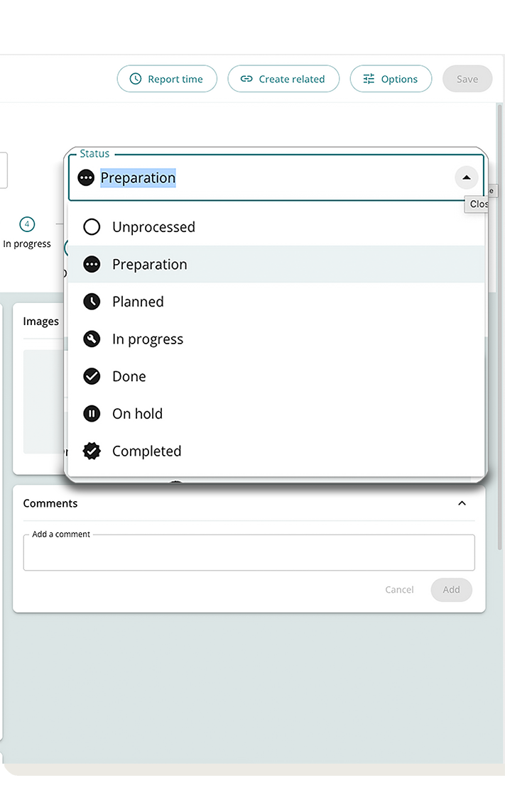Image resolution: width=505 pixels, height=812 pixels.
Task: Choose Planned from the status list
Action: tap(138, 302)
